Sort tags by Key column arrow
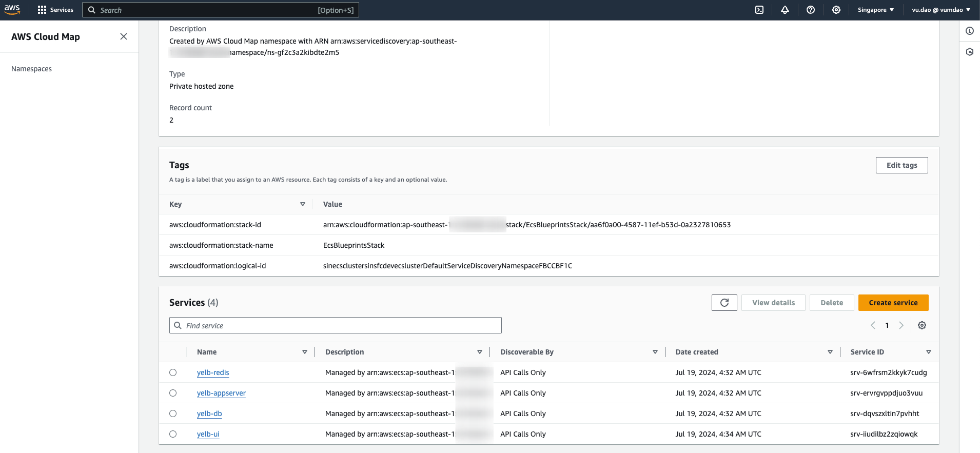 click(x=303, y=204)
